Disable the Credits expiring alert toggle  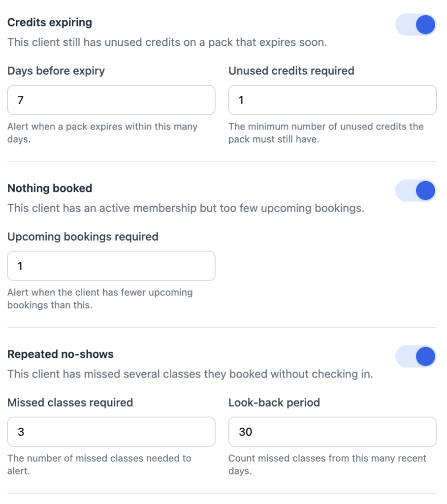(x=415, y=25)
